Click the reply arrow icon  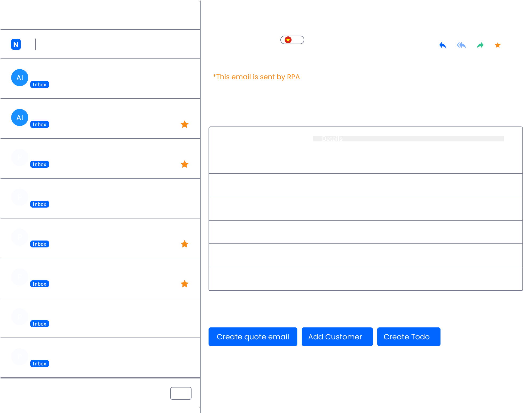click(x=443, y=45)
